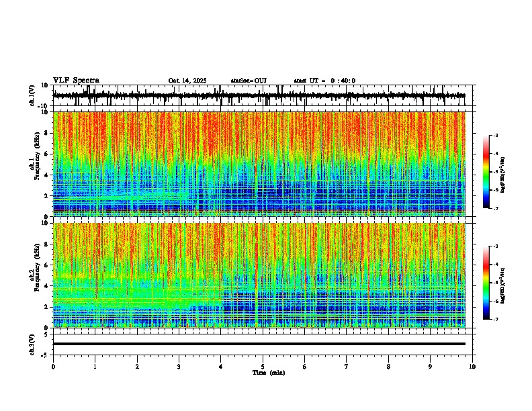Click time axis tick label "0"
Viewport: 532px width, 411px height.
[53, 367]
